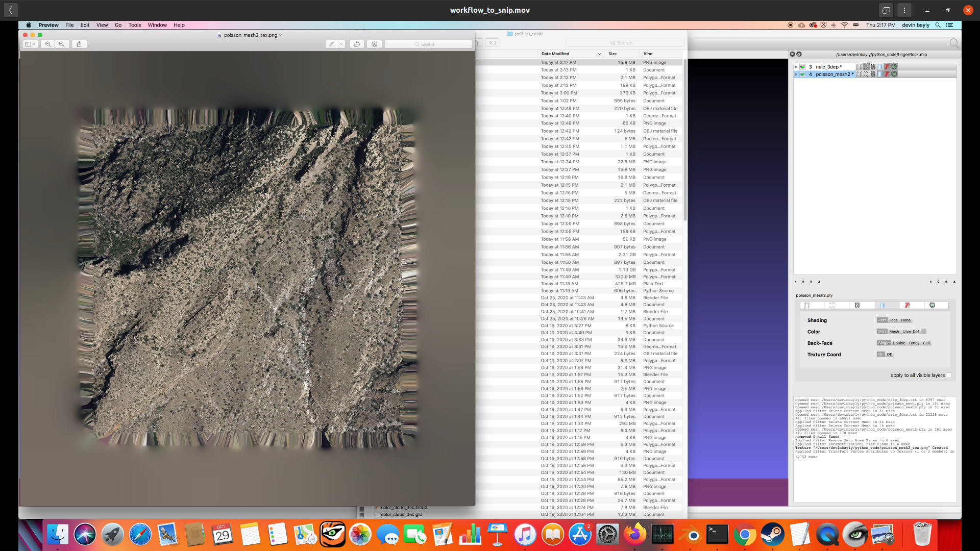The image size is (980, 551).
Task: Launch Safari from the Dock
Action: point(140,535)
